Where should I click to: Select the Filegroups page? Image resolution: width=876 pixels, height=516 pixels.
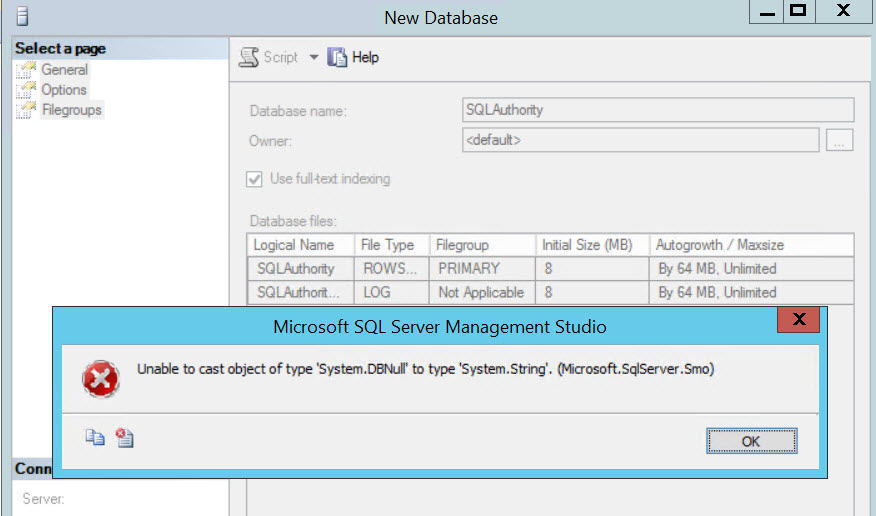72,110
